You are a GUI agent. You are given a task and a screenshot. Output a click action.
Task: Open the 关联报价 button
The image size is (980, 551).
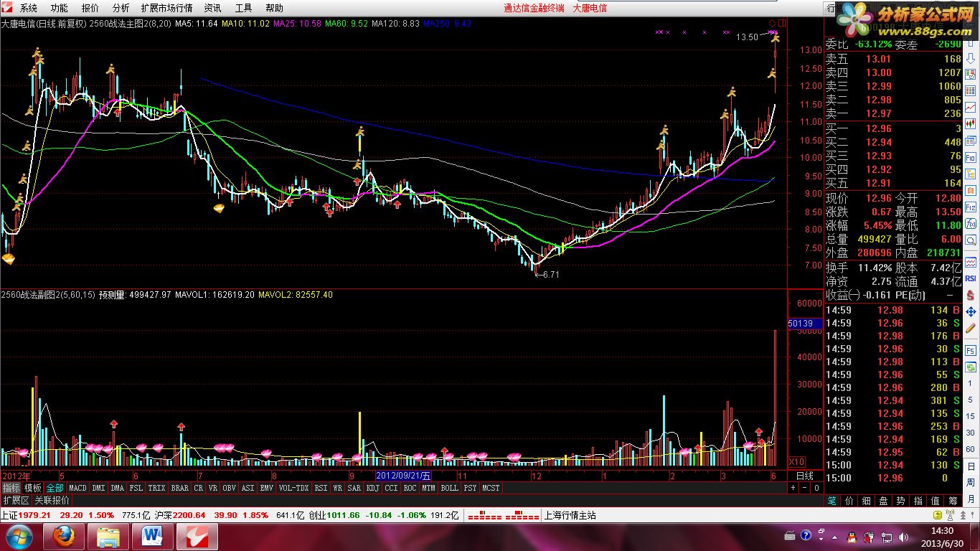[52, 500]
